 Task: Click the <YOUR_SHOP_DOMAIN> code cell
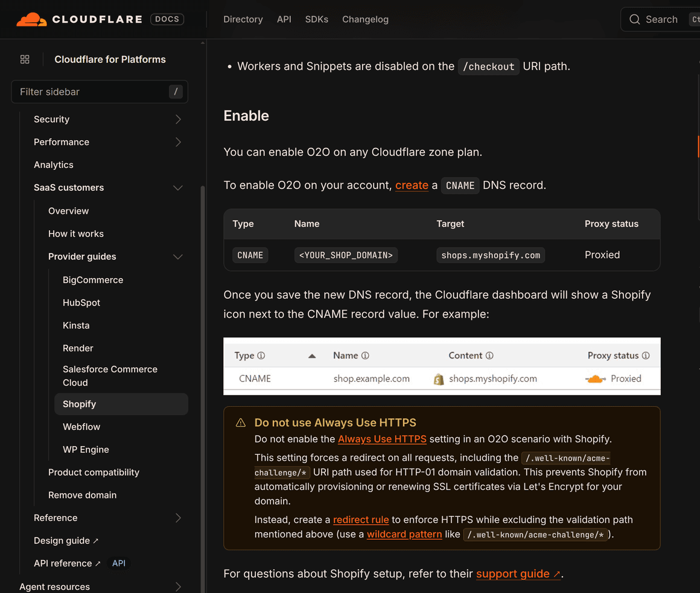(346, 255)
